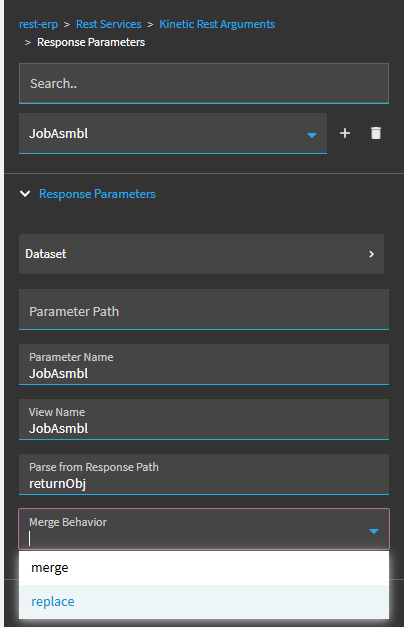Image resolution: width=405 pixels, height=627 pixels.
Task: Toggle the Merge Behavior dropdown arrow
Action: pyautogui.click(x=374, y=531)
